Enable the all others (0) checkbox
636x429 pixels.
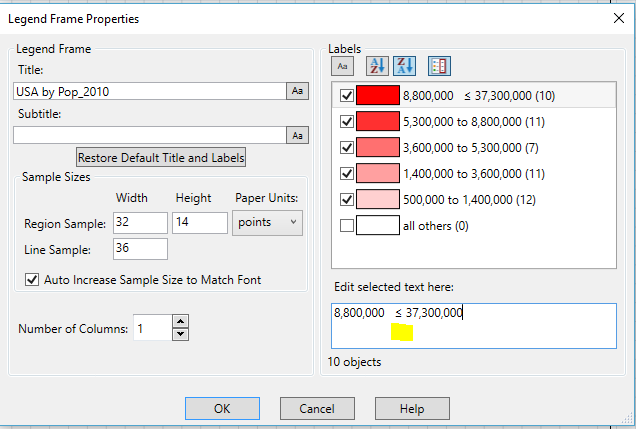click(347, 226)
